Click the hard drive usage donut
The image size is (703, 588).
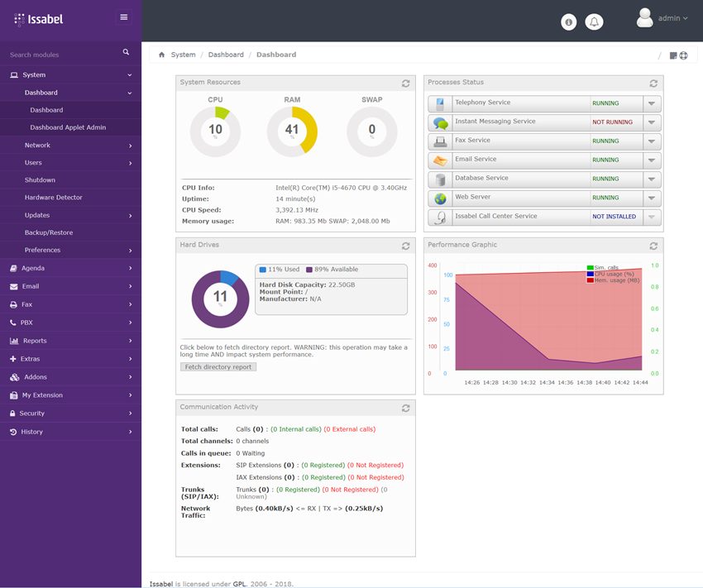(x=220, y=299)
